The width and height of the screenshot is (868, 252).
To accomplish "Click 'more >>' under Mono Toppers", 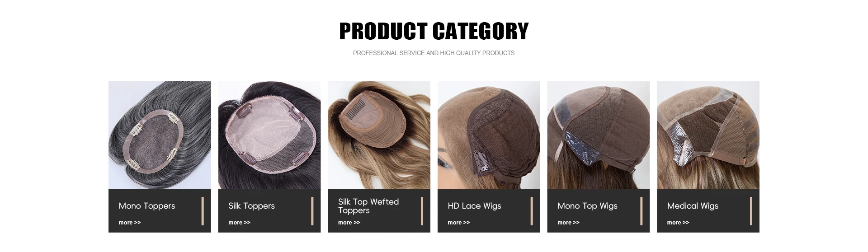I will pyautogui.click(x=130, y=223).
